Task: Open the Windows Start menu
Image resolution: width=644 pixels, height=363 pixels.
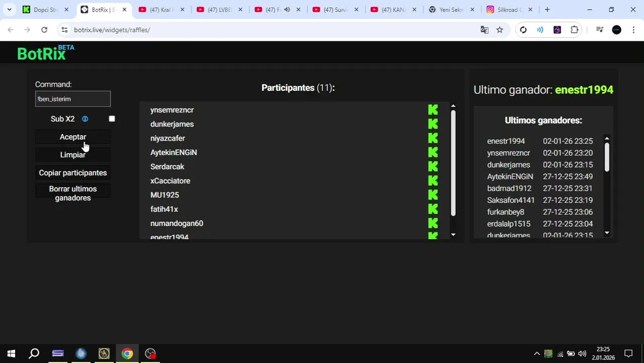Action: click(x=11, y=353)
